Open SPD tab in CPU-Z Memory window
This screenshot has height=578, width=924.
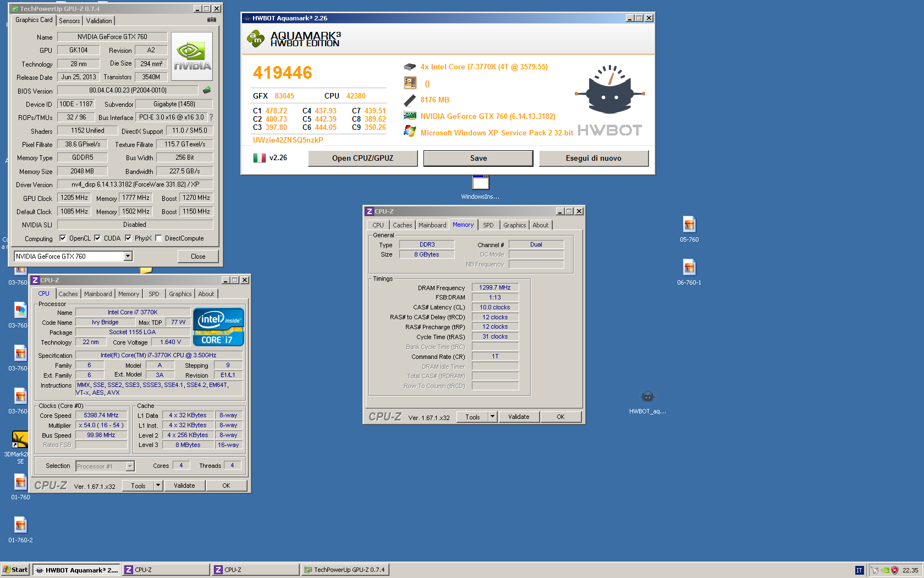(488, 225)
